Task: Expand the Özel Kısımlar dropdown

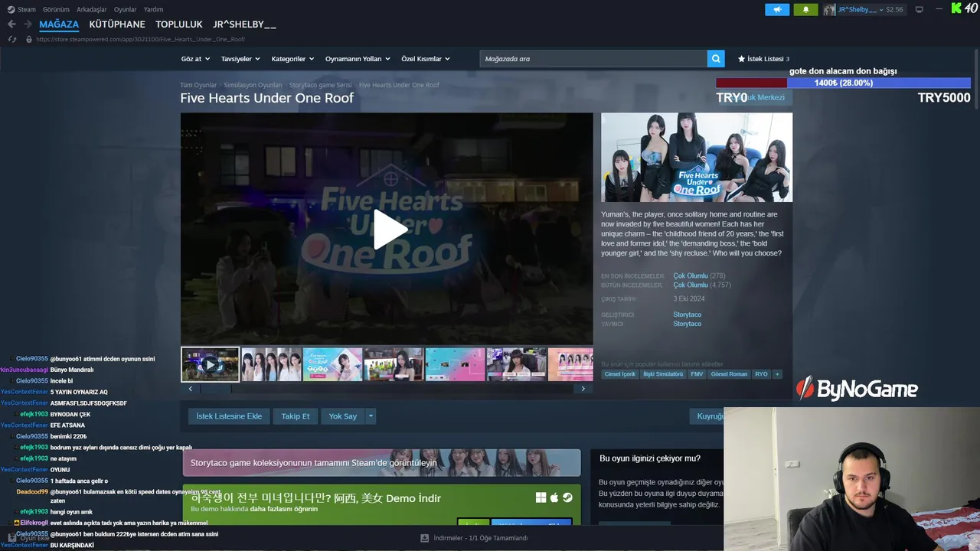Action: 426,59
